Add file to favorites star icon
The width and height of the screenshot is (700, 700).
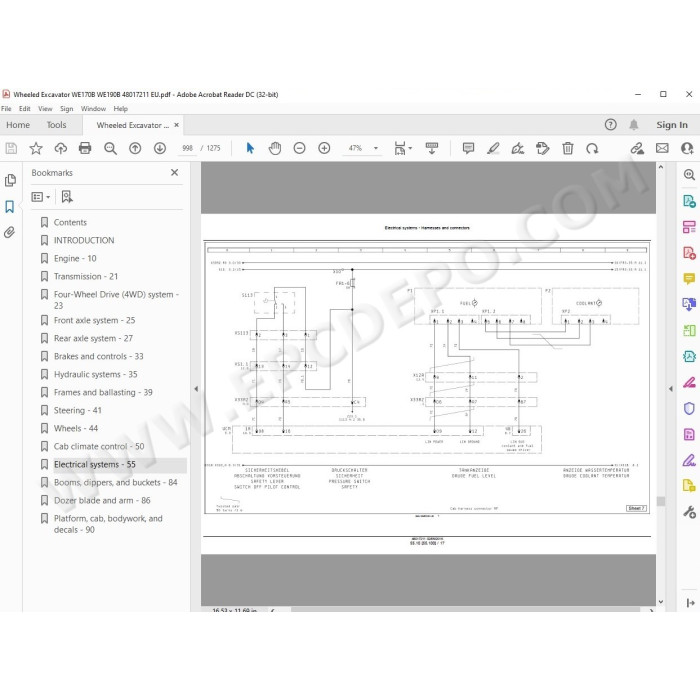click(36, 148)
